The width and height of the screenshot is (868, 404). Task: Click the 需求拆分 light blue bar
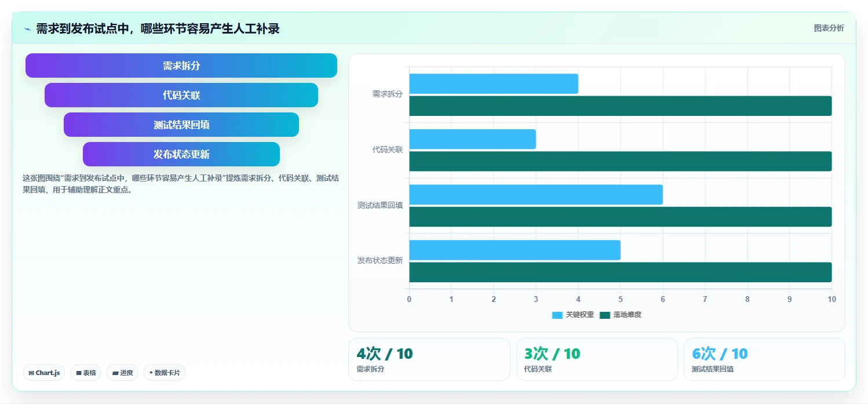[494, 83]
